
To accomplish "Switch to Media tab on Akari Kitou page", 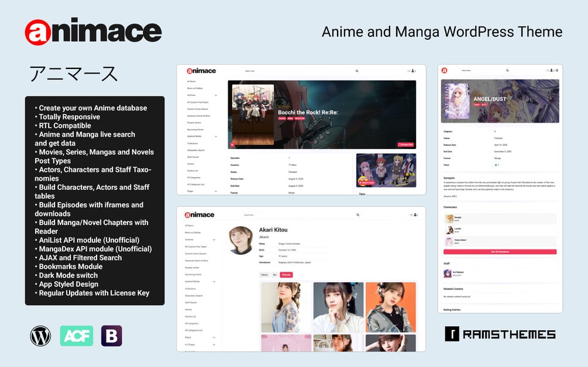I will click(264, 275).
